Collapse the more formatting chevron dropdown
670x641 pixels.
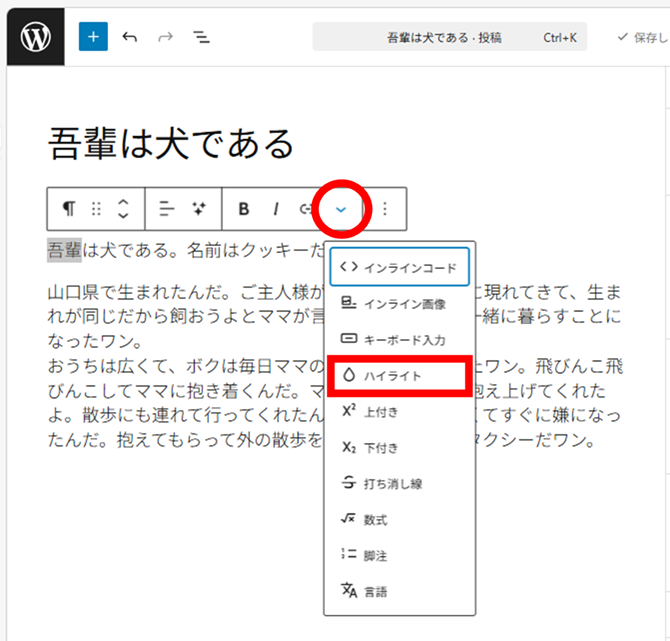pos(341,209)
